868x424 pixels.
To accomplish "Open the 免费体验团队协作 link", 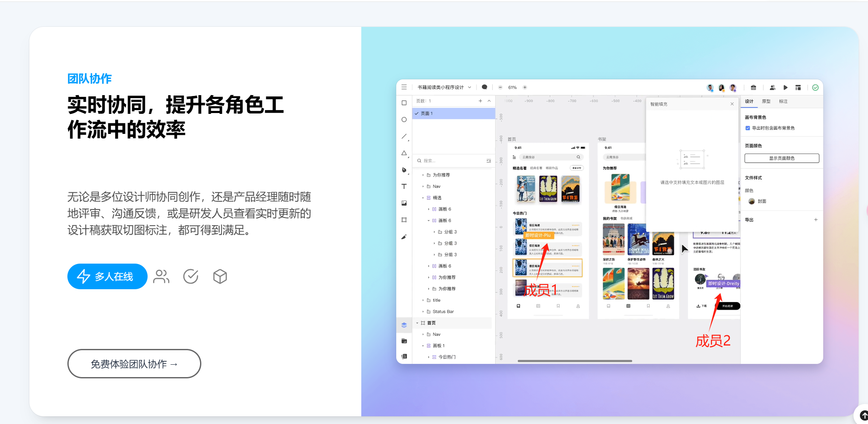I will (x=134, y=364).
